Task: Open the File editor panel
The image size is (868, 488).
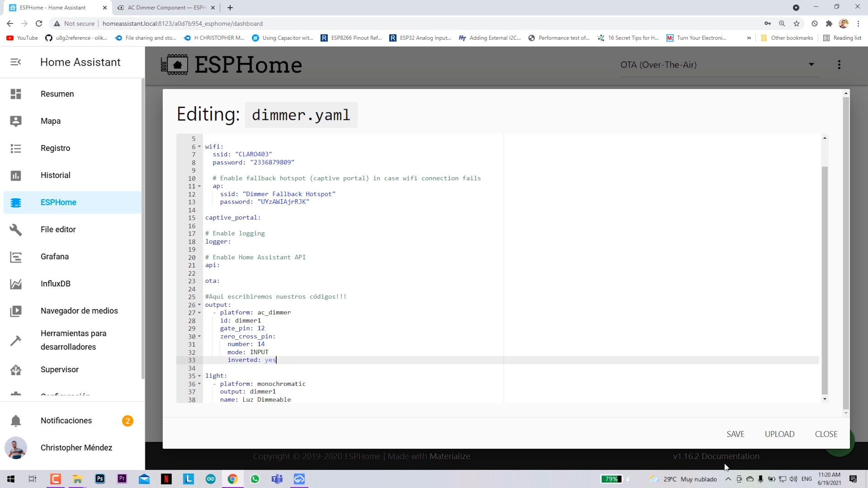Action: 72,230
